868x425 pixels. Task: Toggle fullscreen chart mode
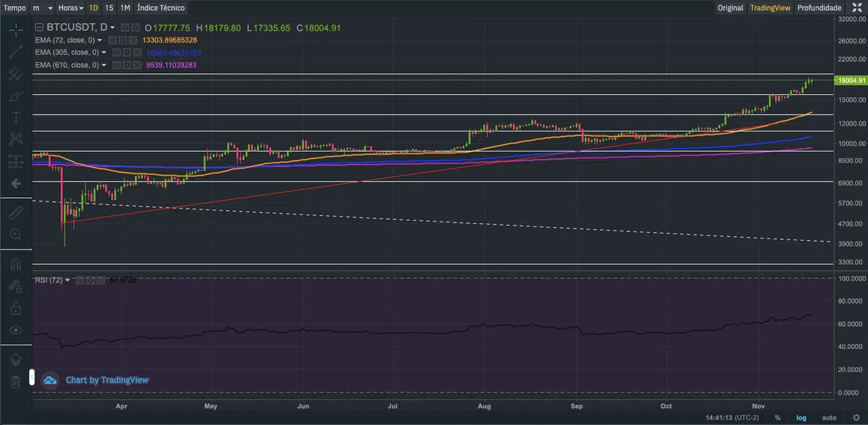pos(856,8)
